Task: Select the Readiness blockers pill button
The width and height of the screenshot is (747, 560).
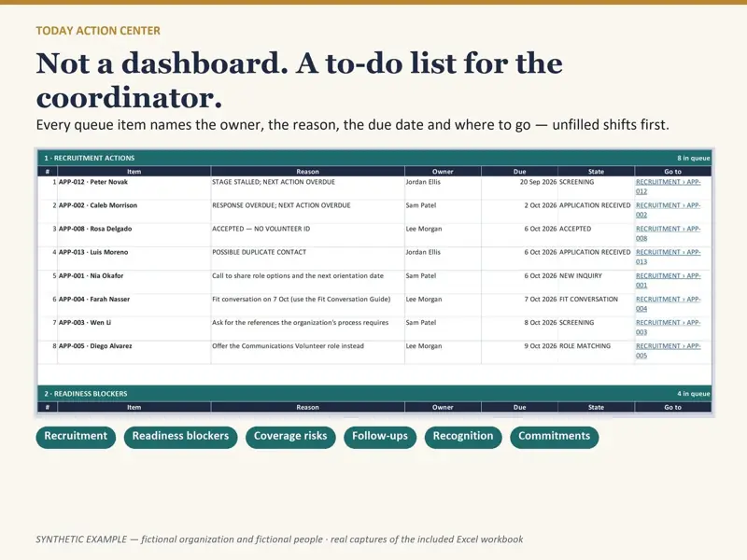Action: [x=180, y=437]
